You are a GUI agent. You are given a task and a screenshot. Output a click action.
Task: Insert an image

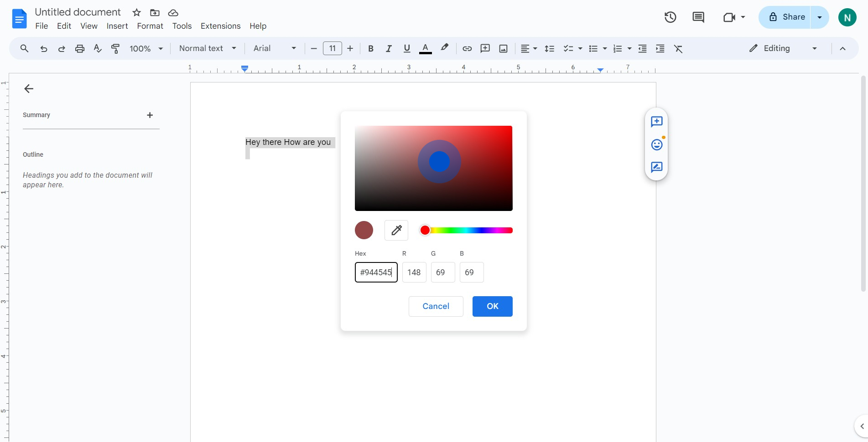pyautogui.click(x=504, y=49)
